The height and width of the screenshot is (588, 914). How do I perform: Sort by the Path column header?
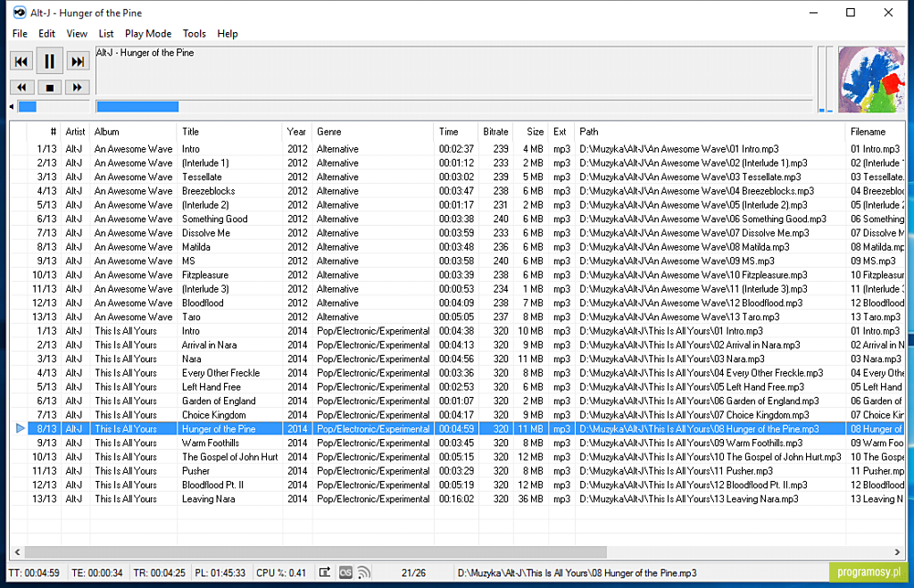pos(710,132)
